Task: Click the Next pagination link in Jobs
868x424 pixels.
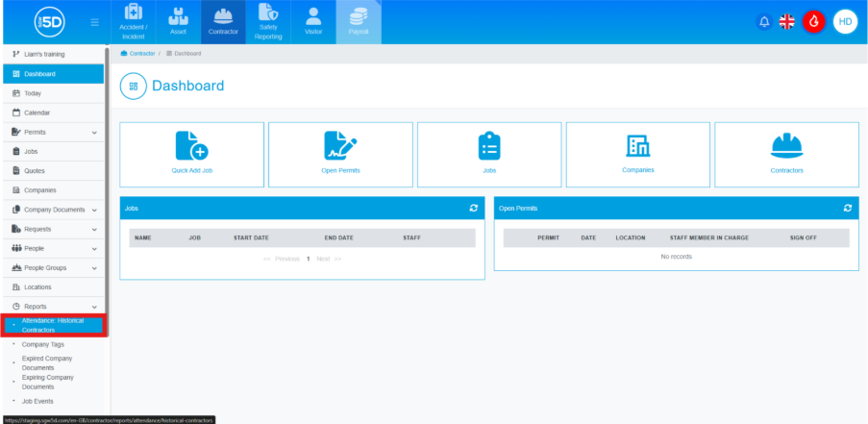Action: pyautogui.click(x=323, y=259)
